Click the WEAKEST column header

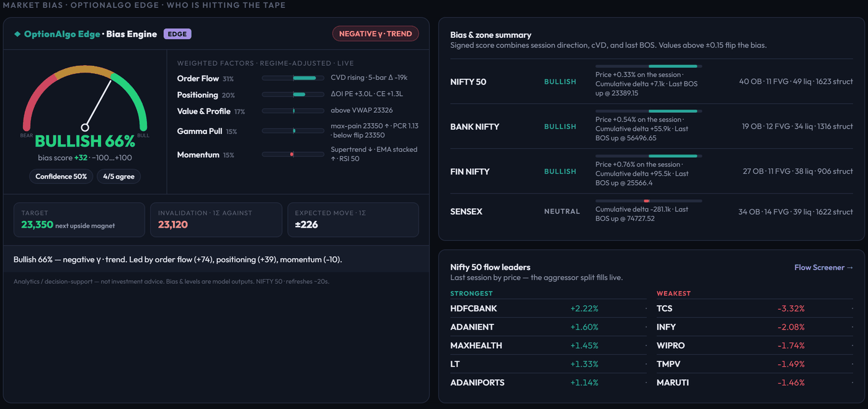[x=673, y=294]
